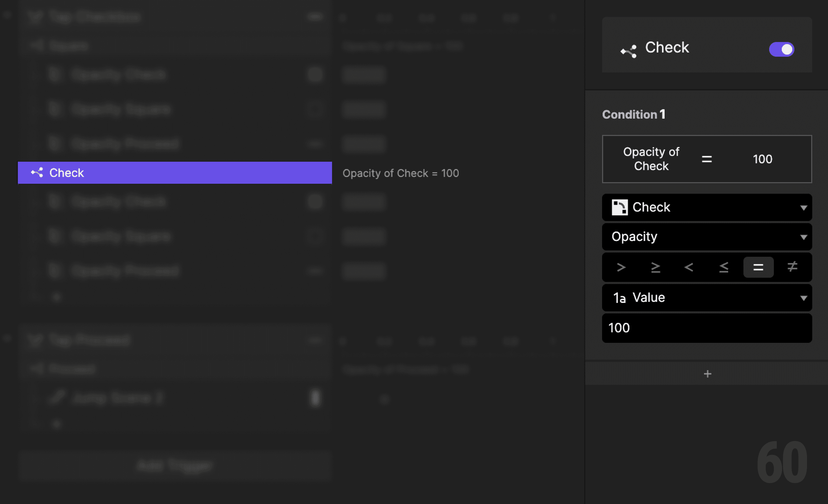Select the greater-than comparison operator
Screen dimensions: 828x504
621,267
